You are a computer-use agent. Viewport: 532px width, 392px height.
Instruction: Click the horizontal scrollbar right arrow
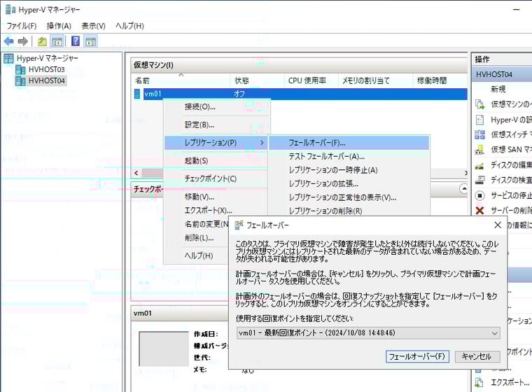point(465,173)
